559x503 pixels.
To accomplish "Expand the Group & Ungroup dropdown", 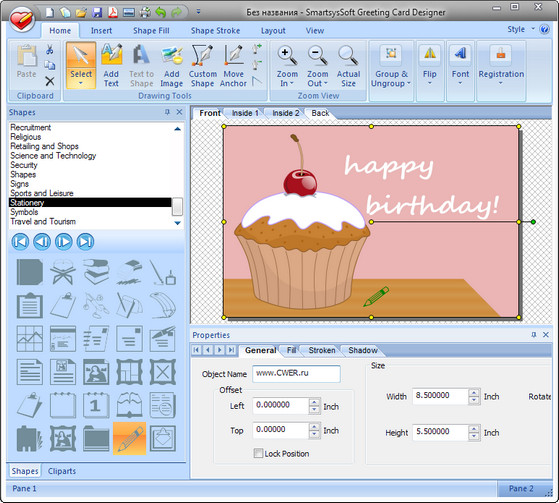I will 409,83.
